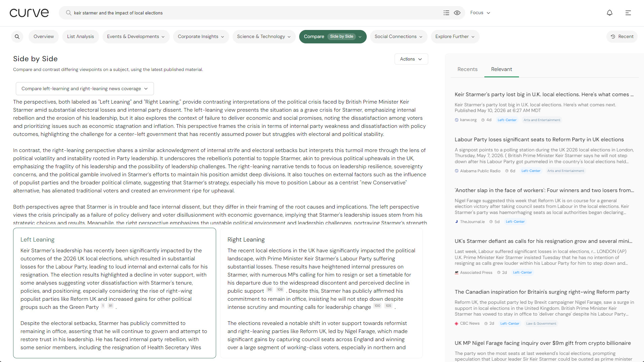This screenshot has height=362, width=644.
Task: Click the clock icon beside Associated Press 2d
Action: (x=499, y=273)
